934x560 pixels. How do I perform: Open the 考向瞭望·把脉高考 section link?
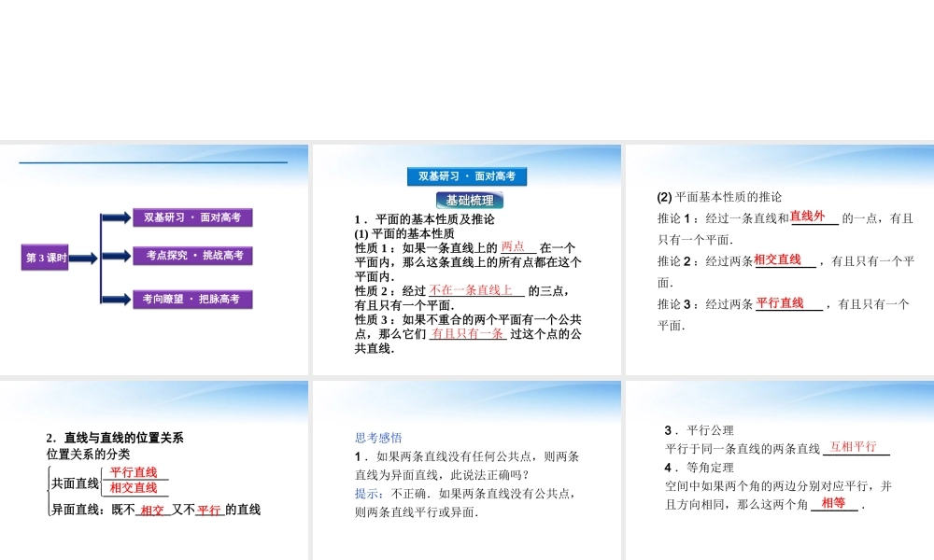click(x=191, y=299)
